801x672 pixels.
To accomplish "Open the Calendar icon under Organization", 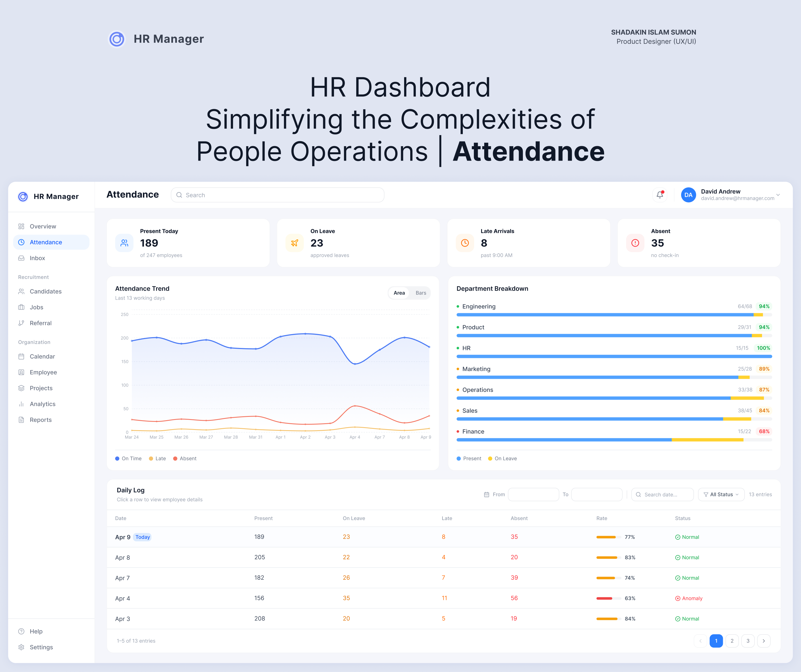I will click(21, 356).
